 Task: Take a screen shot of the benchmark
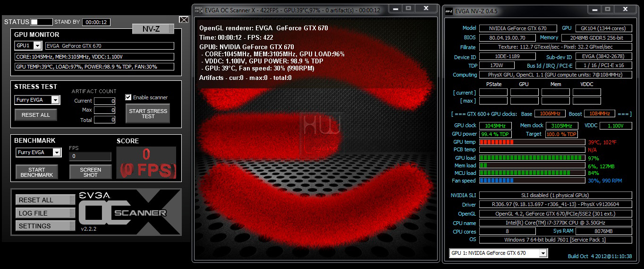coord(91,172)
